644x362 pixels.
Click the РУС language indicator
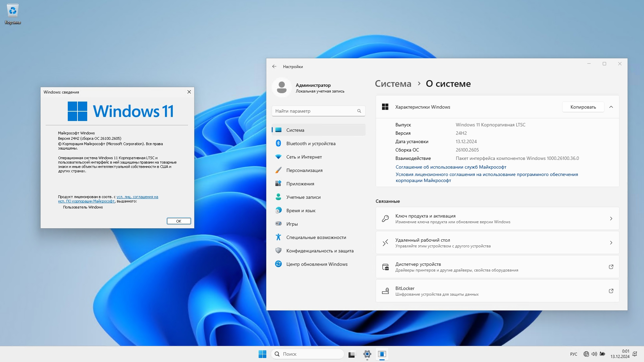click(x=574, y=354)
